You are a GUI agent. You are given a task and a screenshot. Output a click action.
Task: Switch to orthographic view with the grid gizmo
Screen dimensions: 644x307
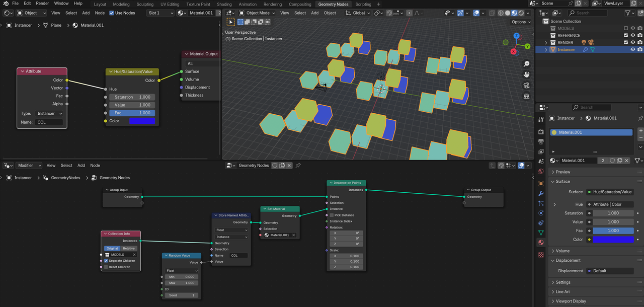pyautogui.click(x=527, y=96)
